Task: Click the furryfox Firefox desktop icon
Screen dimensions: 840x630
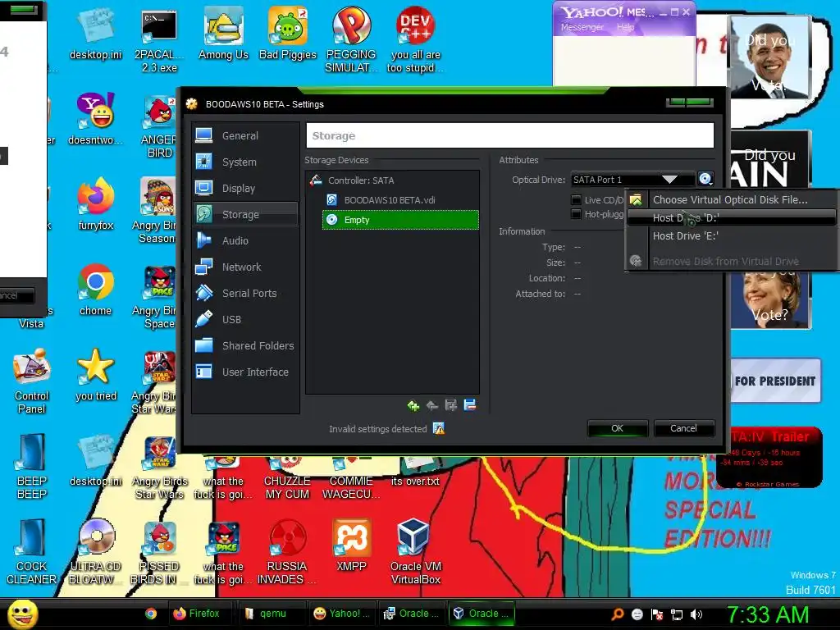Action: click(x=95, y=204)
